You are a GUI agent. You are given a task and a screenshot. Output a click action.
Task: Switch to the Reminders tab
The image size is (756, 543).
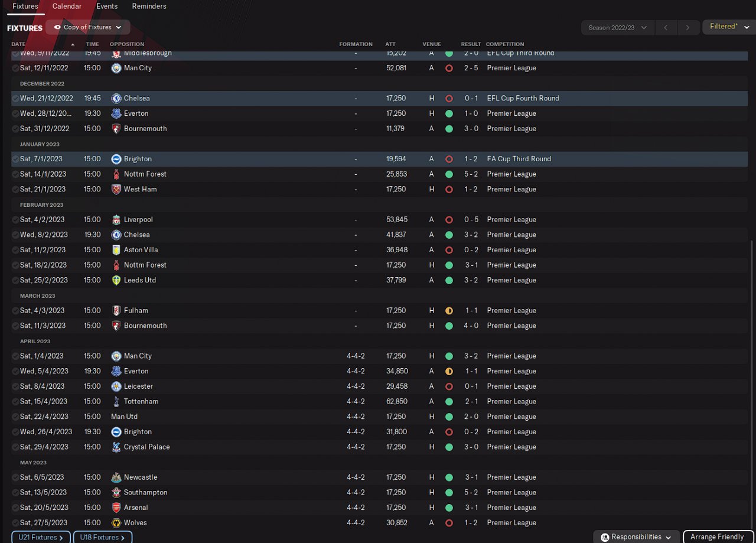tap(149, 6)
